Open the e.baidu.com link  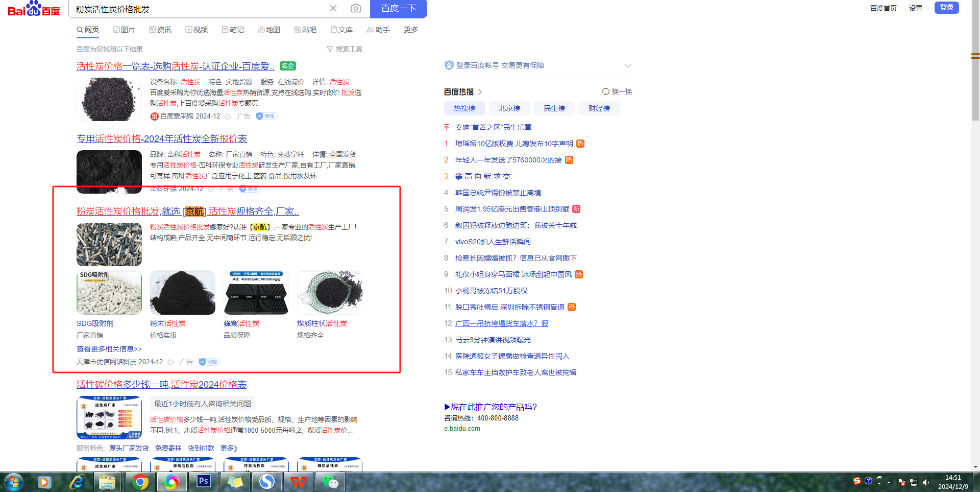tap(462, 429)
